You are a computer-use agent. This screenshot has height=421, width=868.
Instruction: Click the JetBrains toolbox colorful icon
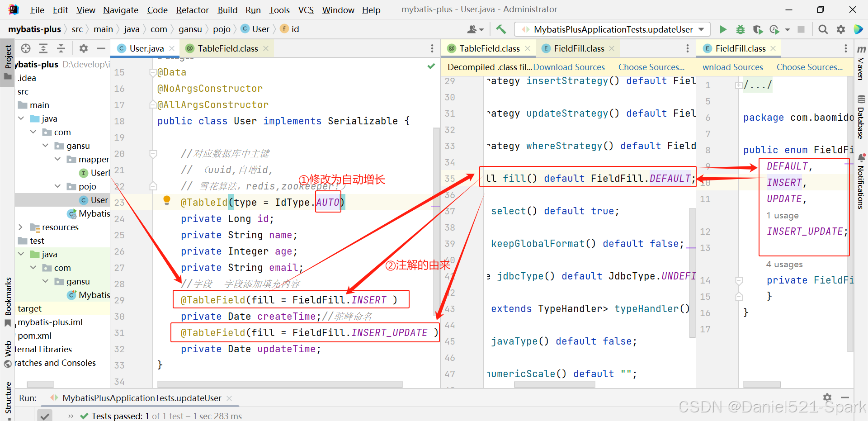click(858, 29)
